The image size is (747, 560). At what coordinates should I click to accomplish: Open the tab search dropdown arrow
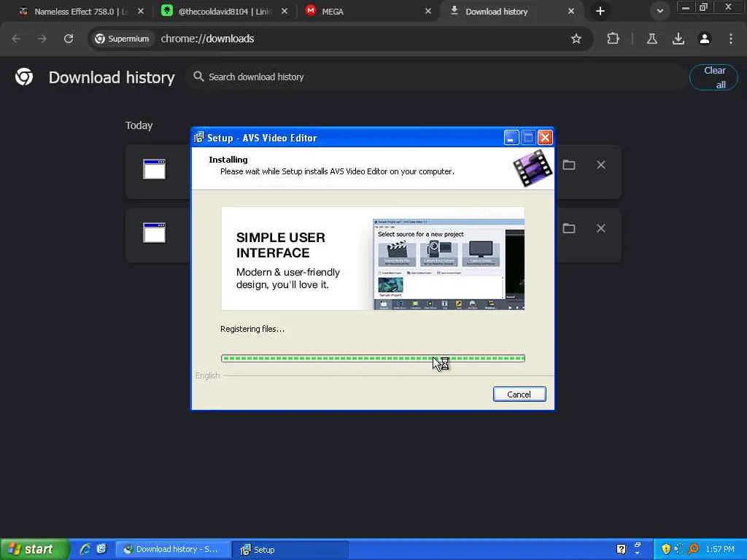(x=659, y=12)
